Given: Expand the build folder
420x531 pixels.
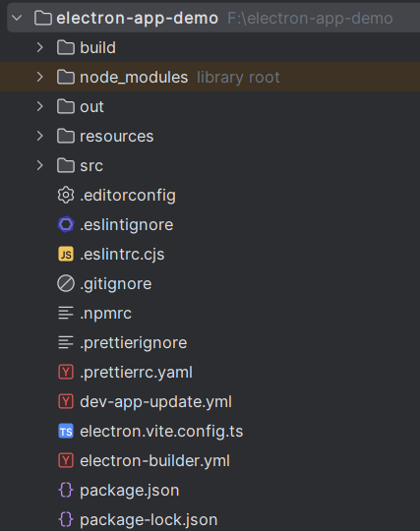Looking at the screenshot, I should point(40,47).
